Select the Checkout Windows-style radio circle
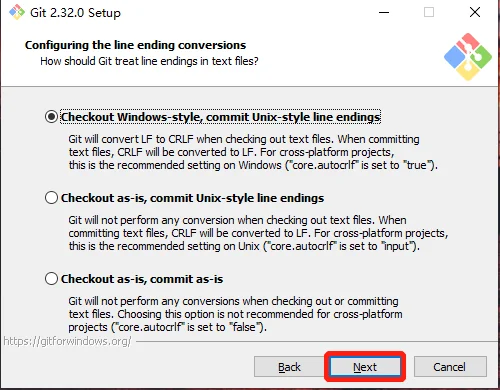Screen dimensions: 500x390 coord(51,117)
